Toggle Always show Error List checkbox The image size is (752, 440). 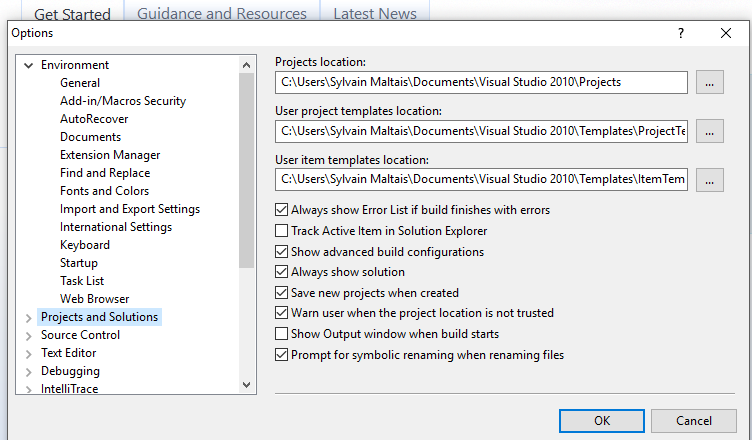click(x=281, y=210)
